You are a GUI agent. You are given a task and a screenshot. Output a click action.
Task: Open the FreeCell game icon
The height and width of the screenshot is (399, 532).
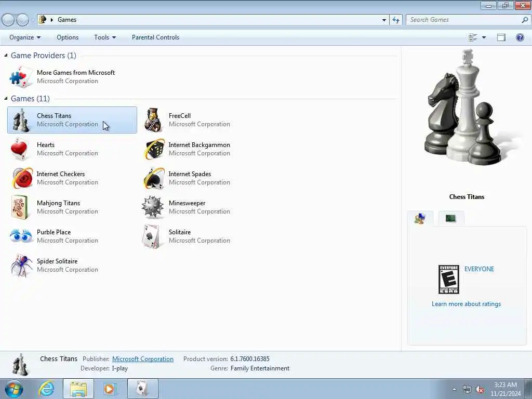pos(153,120)
